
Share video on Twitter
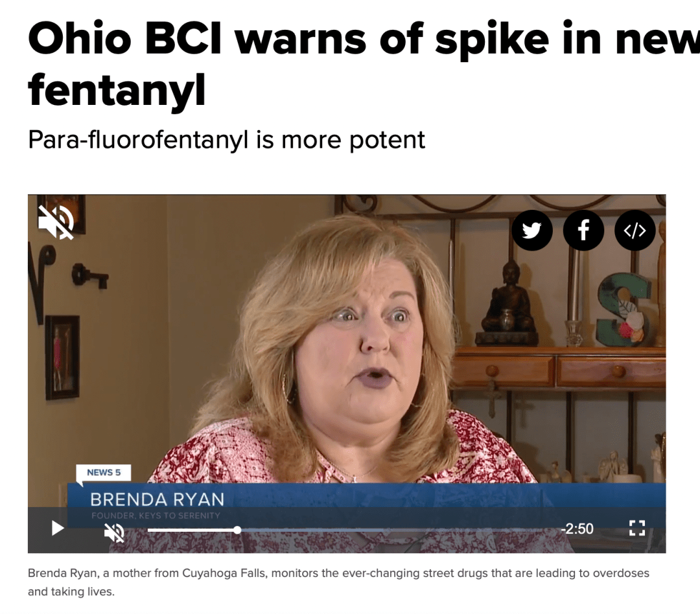(x=531, y=231)
